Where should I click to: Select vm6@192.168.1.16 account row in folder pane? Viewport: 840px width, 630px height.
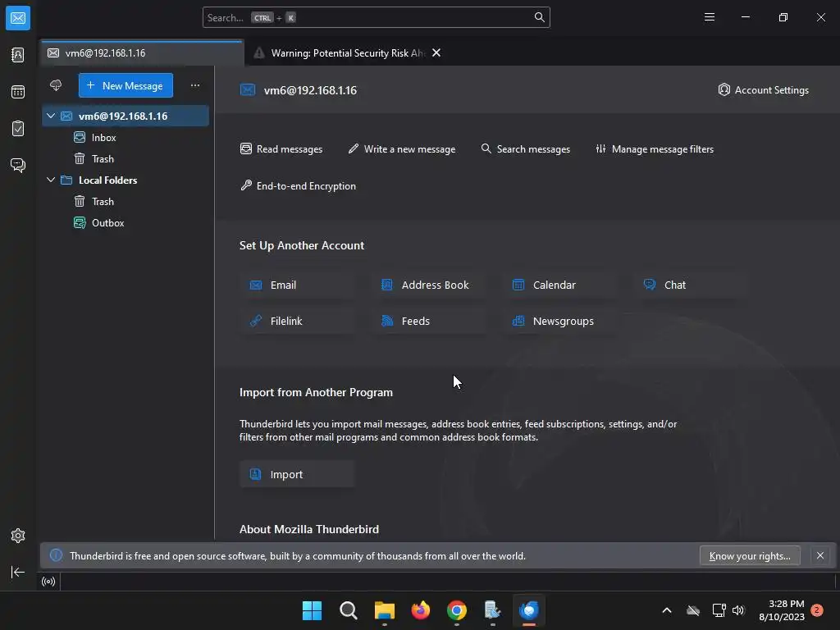click(126, 116)
